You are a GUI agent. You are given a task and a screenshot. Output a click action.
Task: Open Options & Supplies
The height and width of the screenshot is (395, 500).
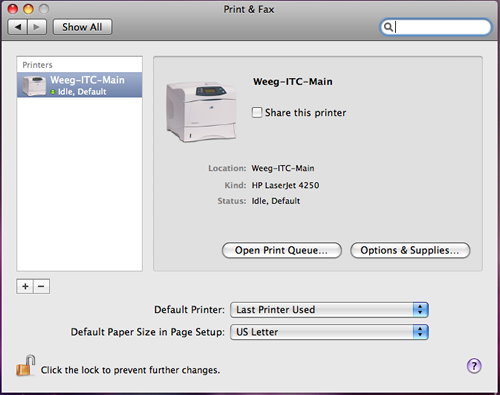[410, 250]
